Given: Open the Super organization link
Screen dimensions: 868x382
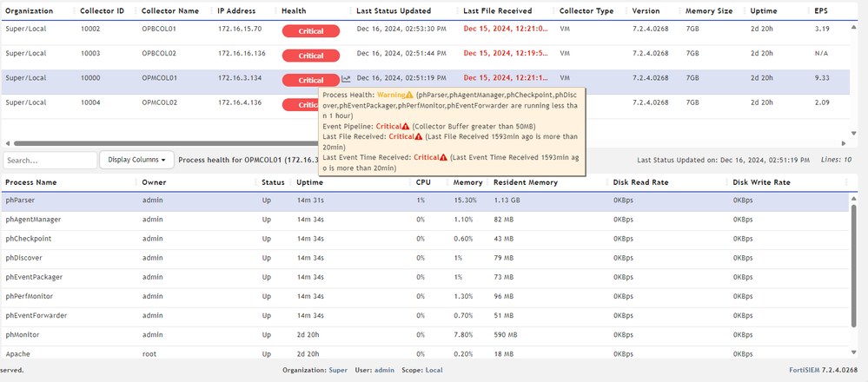Looking at the screenshot, I should click(338, 371).
